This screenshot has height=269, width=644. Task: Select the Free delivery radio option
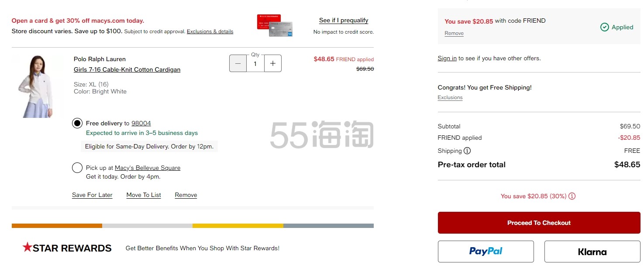pos(77,123)
